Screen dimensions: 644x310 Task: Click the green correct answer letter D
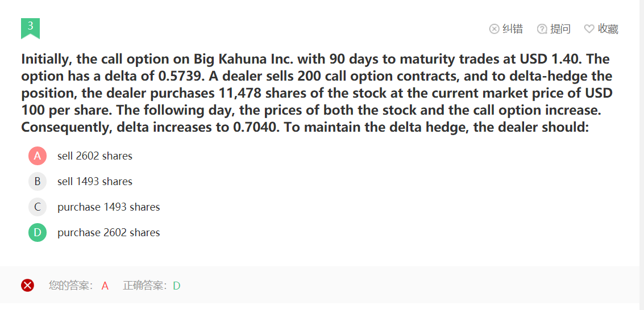(177, 286)
